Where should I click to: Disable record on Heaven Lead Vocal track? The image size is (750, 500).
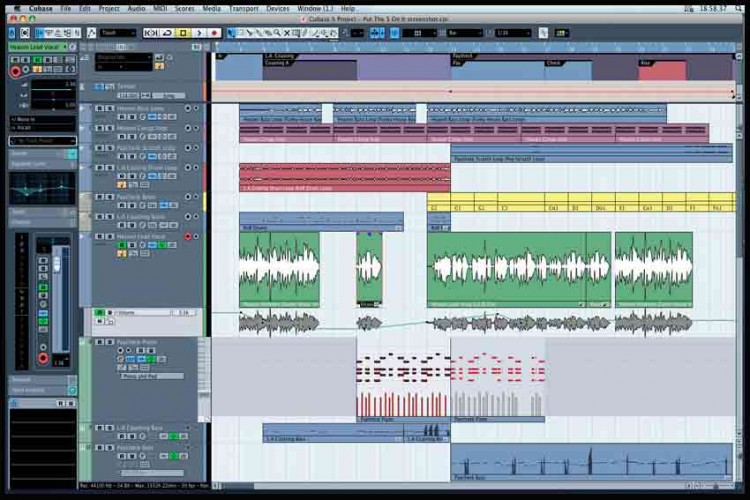[188, 236]
